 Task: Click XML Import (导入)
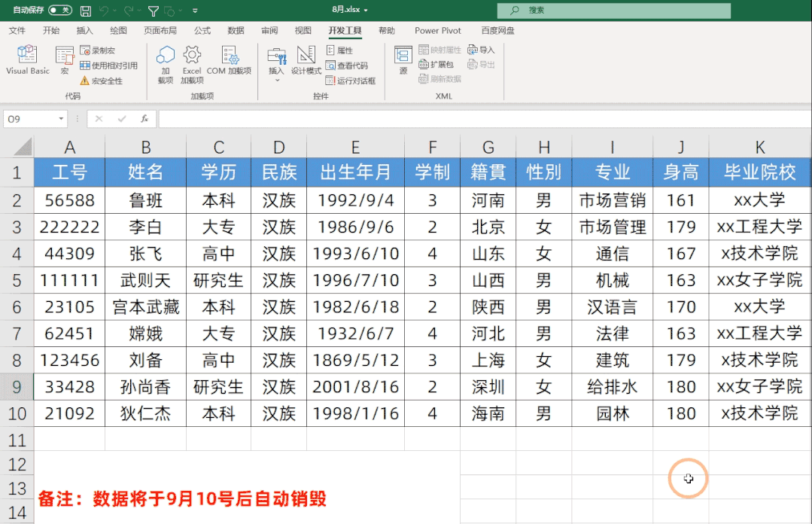tap(481, 50)
